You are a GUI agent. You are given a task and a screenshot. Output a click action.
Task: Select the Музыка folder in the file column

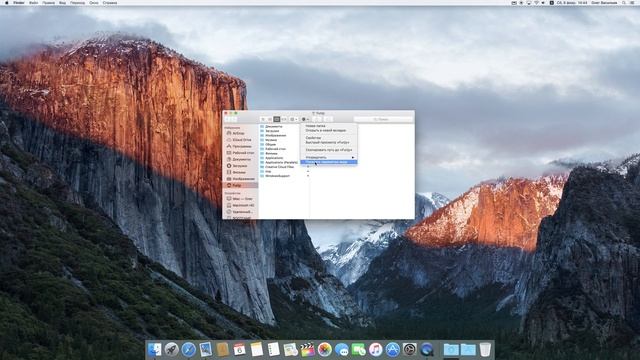271,140
